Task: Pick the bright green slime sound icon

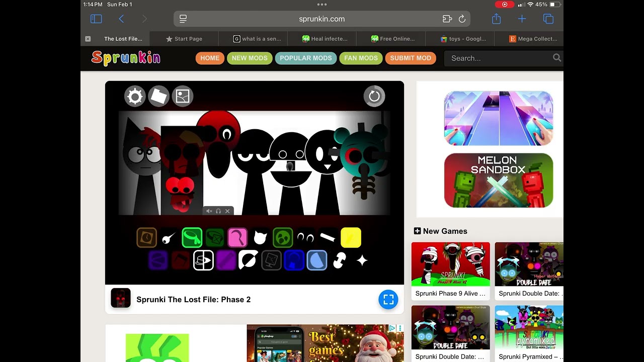Action: coord(192,237)
